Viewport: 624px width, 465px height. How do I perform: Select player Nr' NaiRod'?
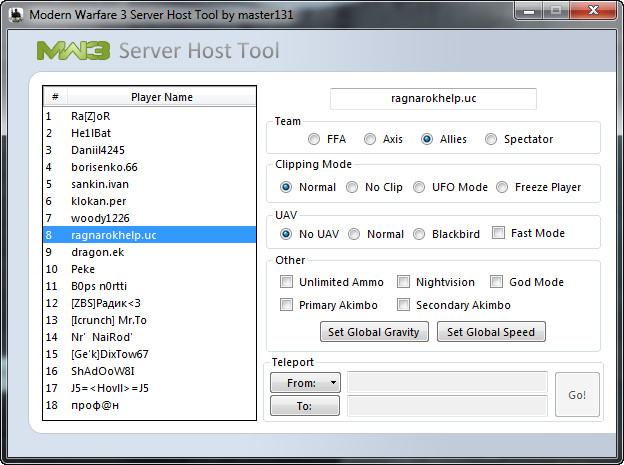(149, 337)
